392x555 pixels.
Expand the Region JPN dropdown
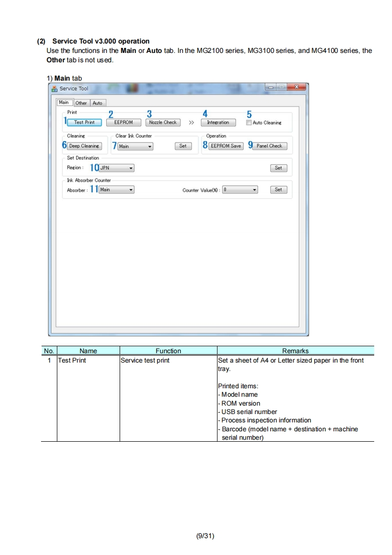point(117,168)
